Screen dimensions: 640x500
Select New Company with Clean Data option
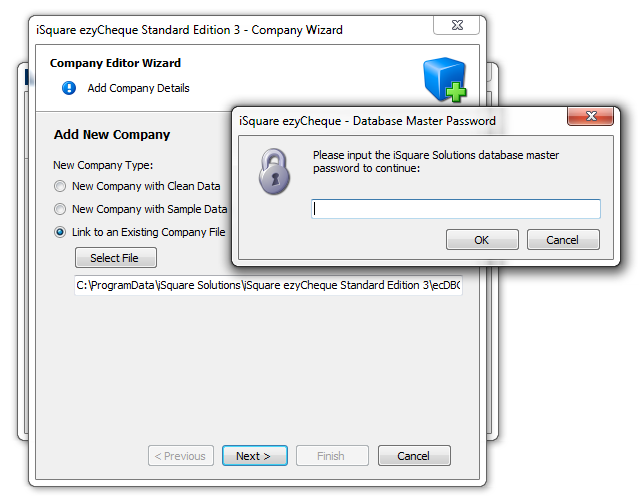60,186
